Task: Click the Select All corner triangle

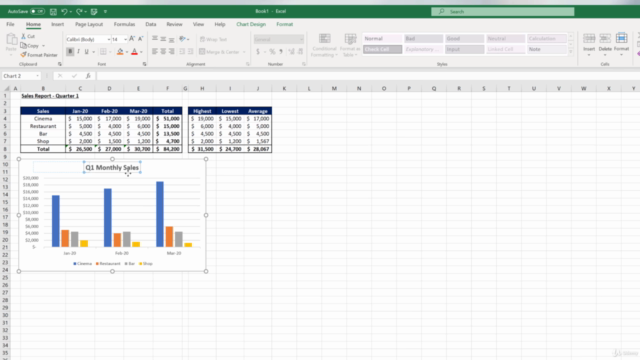Action: (6, 89)
